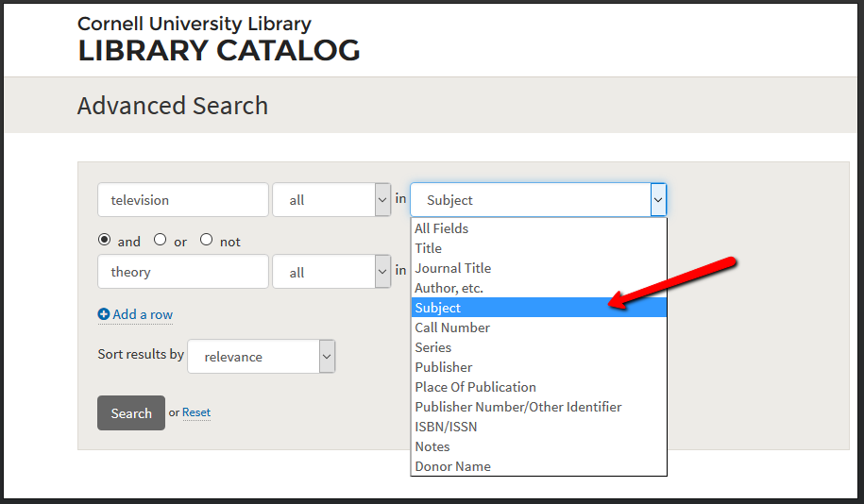Choose 'Title' in the field list
This screenshot has width=864, height=504.
tap(539, 248)
